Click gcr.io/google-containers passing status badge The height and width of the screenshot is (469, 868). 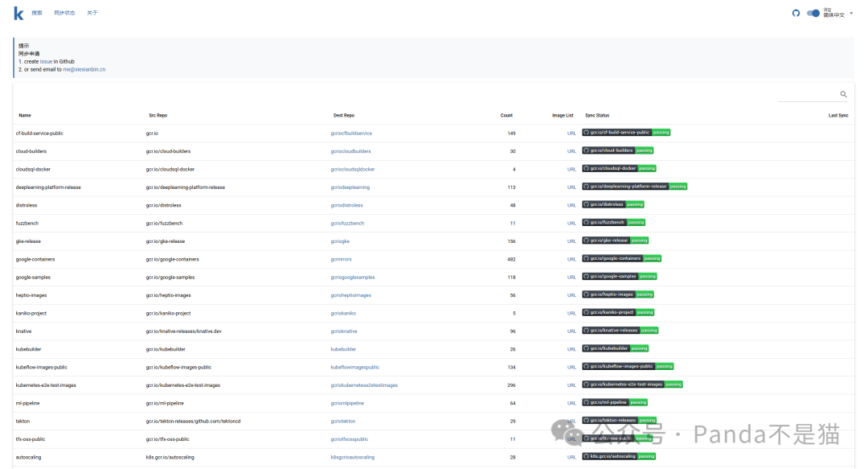point(621,258)
